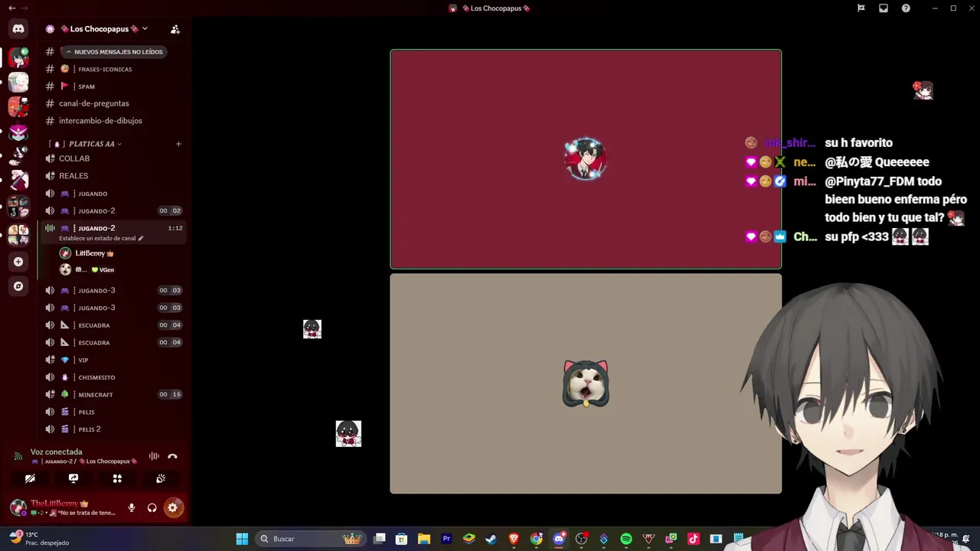Edit channel status pencil icon

click(140, 238)
